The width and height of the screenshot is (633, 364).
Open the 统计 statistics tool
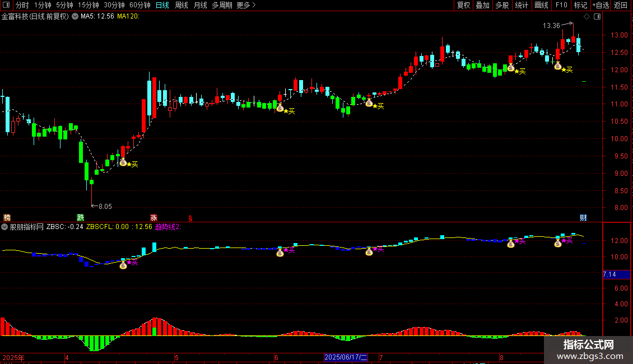[x=521, y=5]
